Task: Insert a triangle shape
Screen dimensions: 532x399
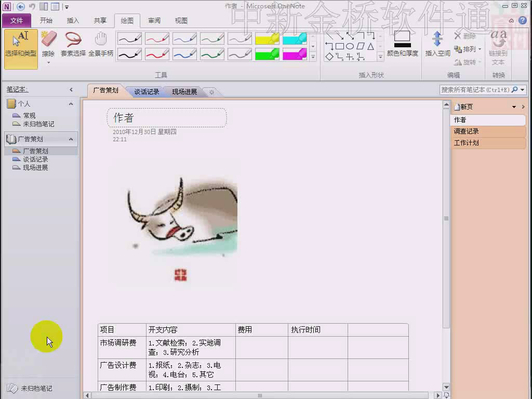Action: click(370, 46)
